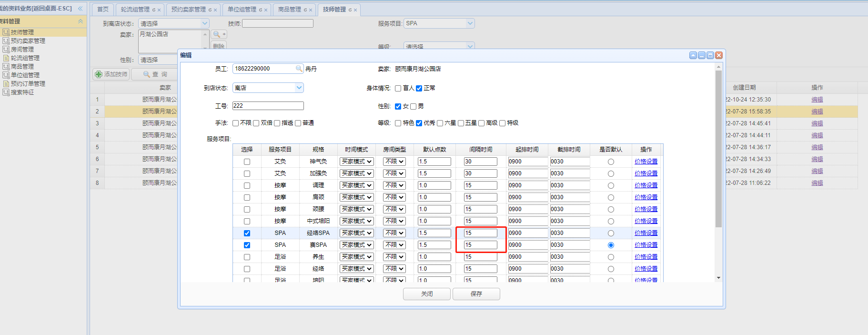Viewport: 868px width, 335px height.
Task: Click the 技师 search input field
Action: click(x=278, y=23)
